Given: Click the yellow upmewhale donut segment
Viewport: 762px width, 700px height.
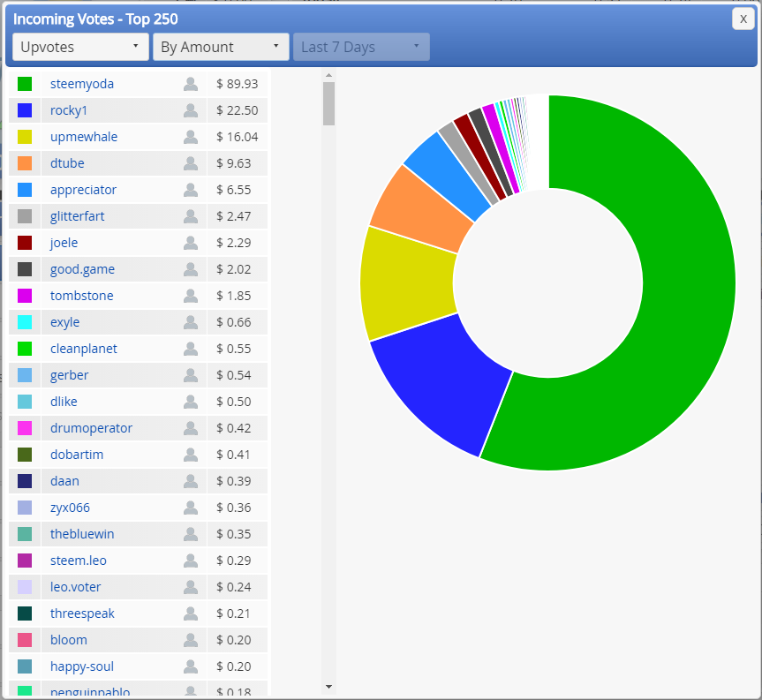Looking at the screenshot, I should click(408, 284).
